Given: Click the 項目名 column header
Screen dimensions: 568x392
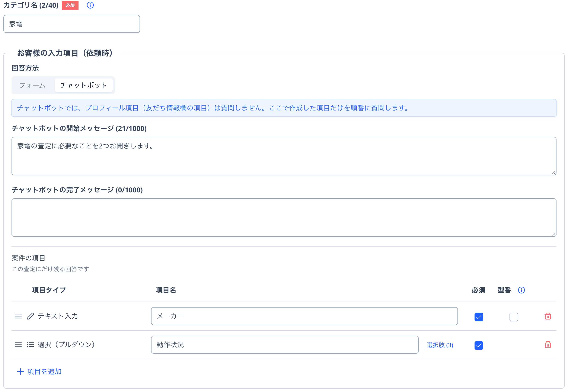Looking at the screenshot, I should 166,290.
